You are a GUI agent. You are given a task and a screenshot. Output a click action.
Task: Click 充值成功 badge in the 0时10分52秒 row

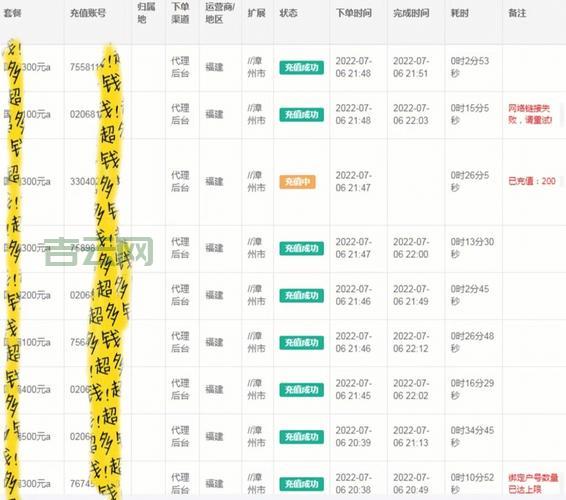pos(301,484)
